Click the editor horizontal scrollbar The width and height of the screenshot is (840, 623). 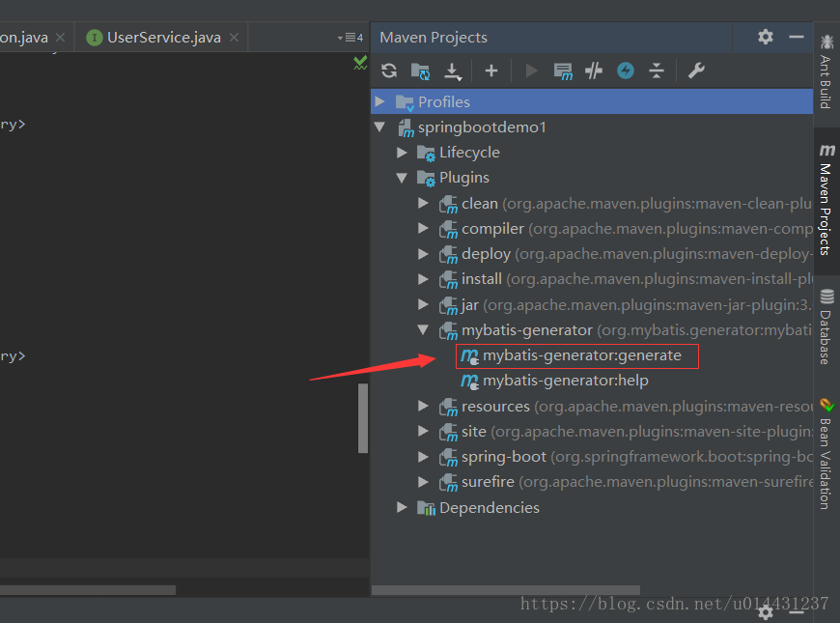[x=88, y=590]
